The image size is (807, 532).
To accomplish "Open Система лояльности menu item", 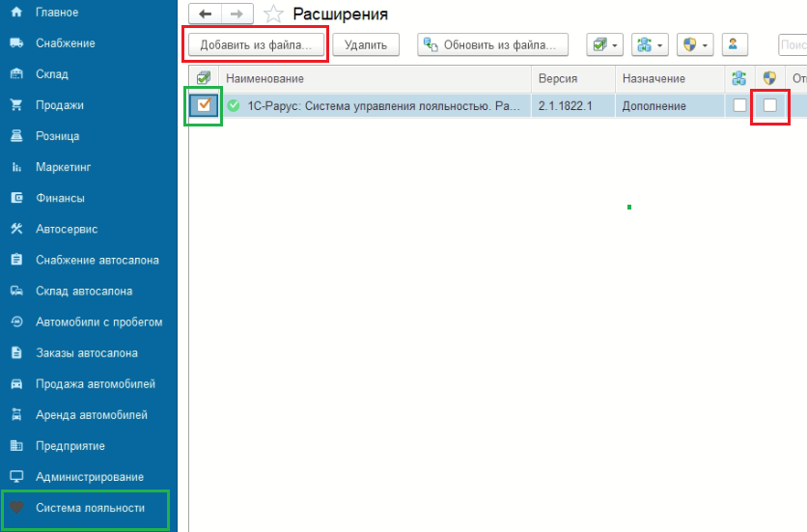I will coord(89,508).
